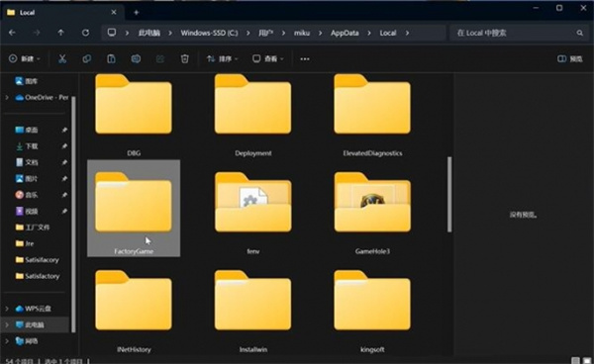Viewport: 594px width, 364px height.
Task: Click the Rename icon in toolbar
Action: (x=136, y=58)
